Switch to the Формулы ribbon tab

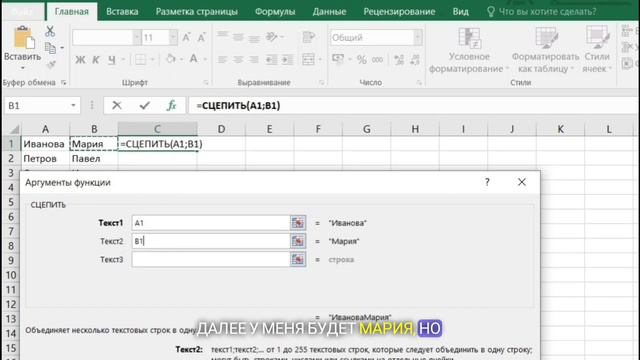coord(275,11)
